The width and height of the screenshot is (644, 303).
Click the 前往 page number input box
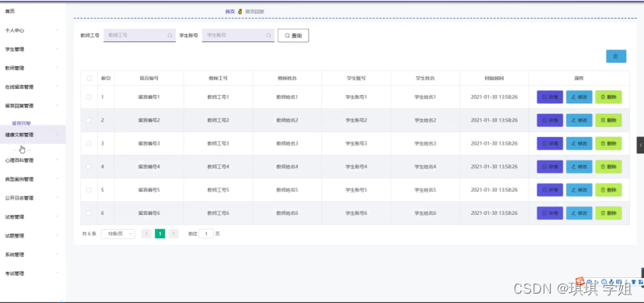point(206,234)
